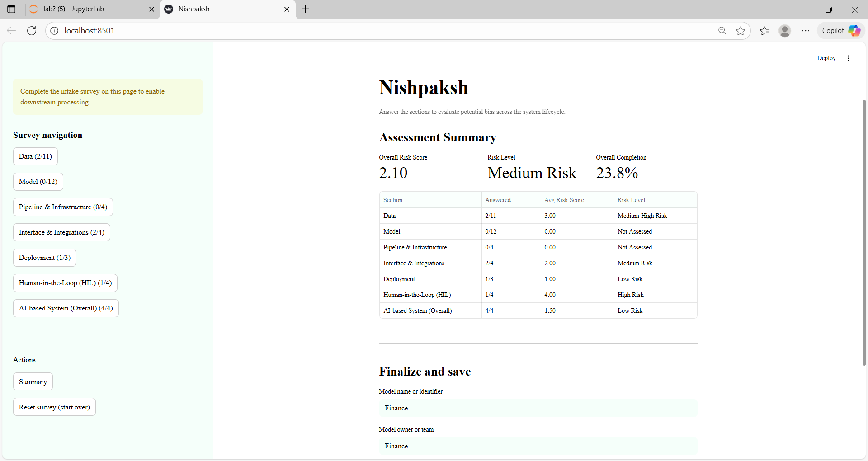Click the Summary action button
Image resolution: width=868 pixels, height=461 pixels.
click(33, 381)
